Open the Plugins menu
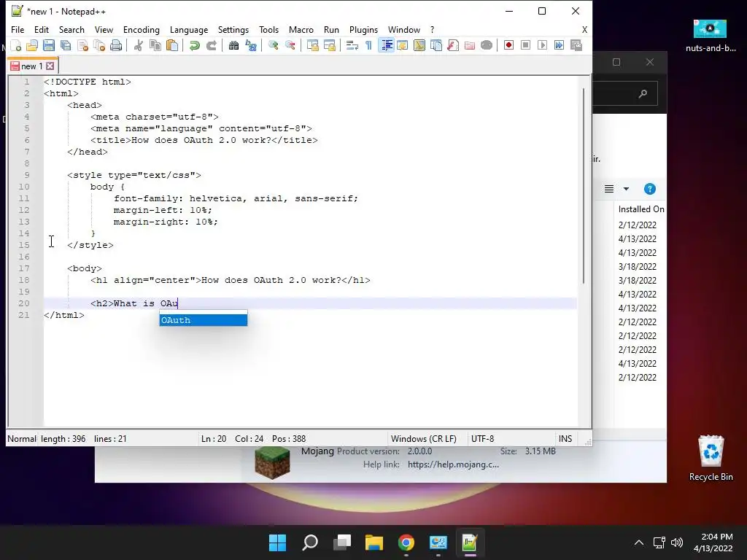This screenshot has height=560, width=747. 363,29
